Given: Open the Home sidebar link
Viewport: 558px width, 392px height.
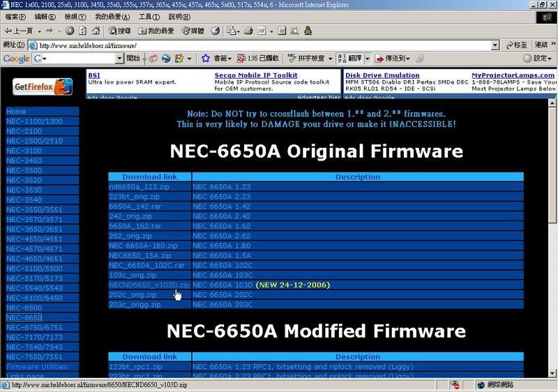Looking at the screenshot, I should coord(16,112).
